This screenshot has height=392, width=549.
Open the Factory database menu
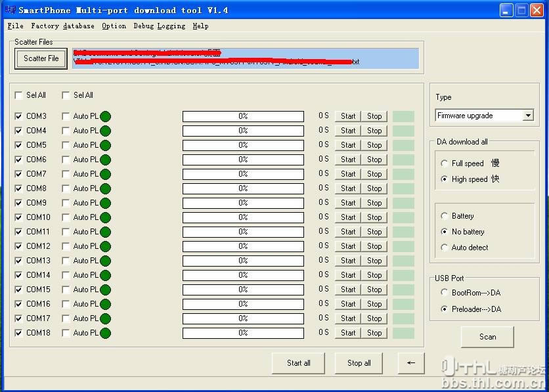62,26
